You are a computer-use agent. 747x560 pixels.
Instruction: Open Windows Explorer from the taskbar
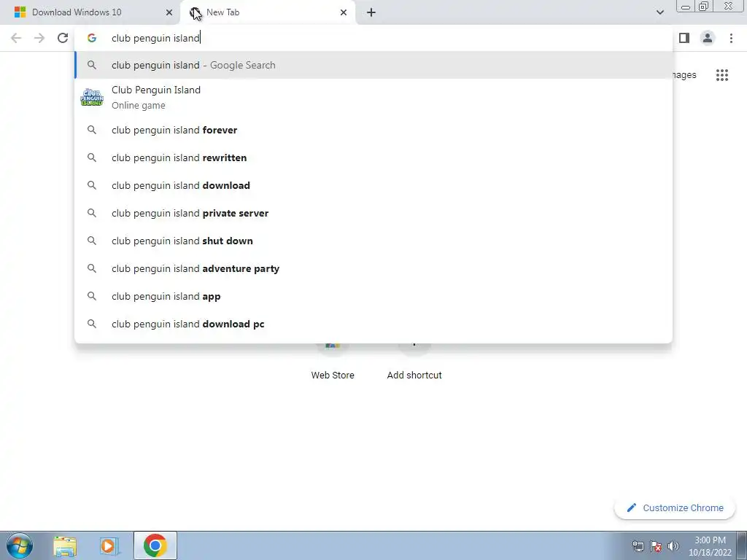[65, 546]
